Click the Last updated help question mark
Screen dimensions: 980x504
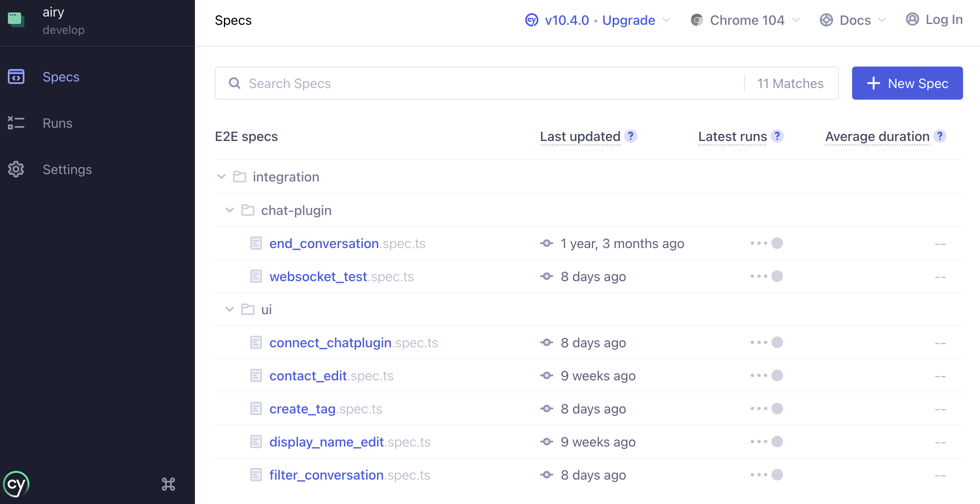pos(631,136)
